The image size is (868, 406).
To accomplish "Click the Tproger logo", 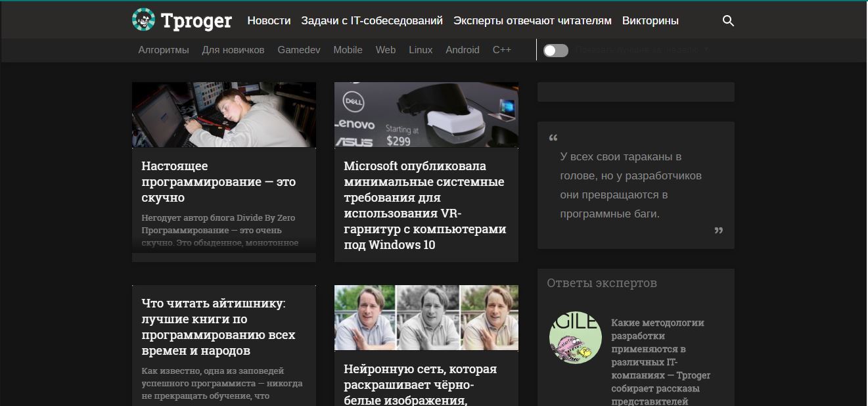I will (182, 20).
